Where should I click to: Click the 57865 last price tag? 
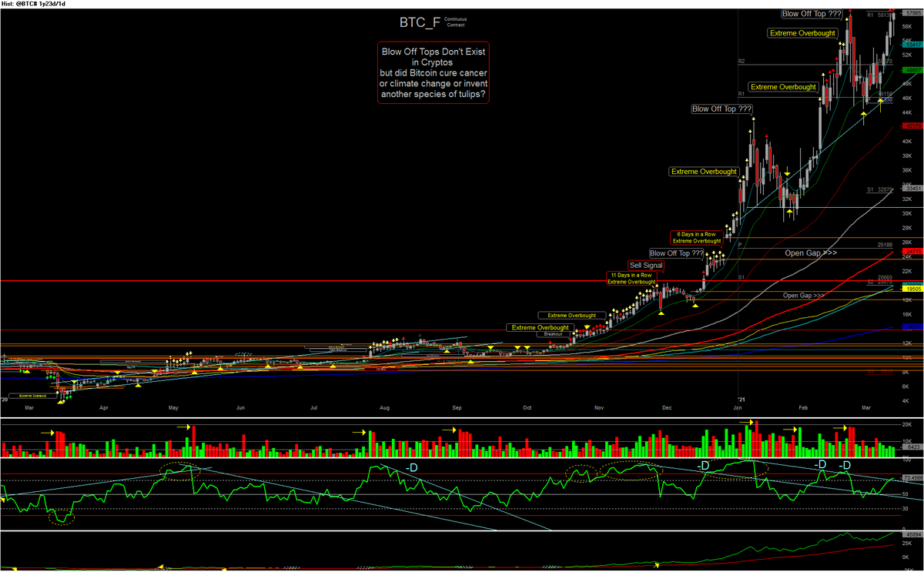click(x=914, y=13)
